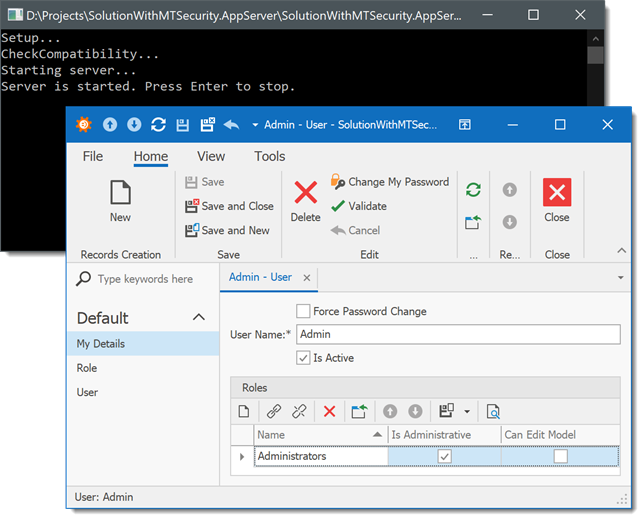
Task: Click the clone/save icon in Roles toolbar
Action: tap(446, 410)
